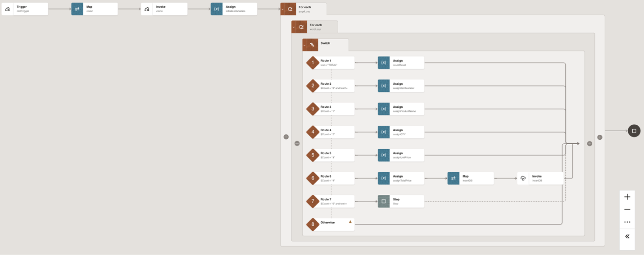Zoom in with the plus button
Viewport: 644px width, 256px height.
click(x=627, y=197)
